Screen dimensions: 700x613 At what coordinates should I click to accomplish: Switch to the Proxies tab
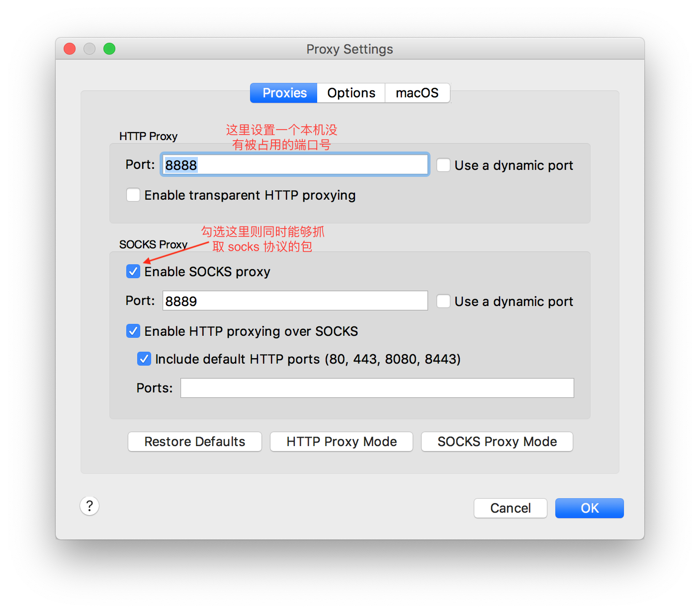(x=284, y=93)
